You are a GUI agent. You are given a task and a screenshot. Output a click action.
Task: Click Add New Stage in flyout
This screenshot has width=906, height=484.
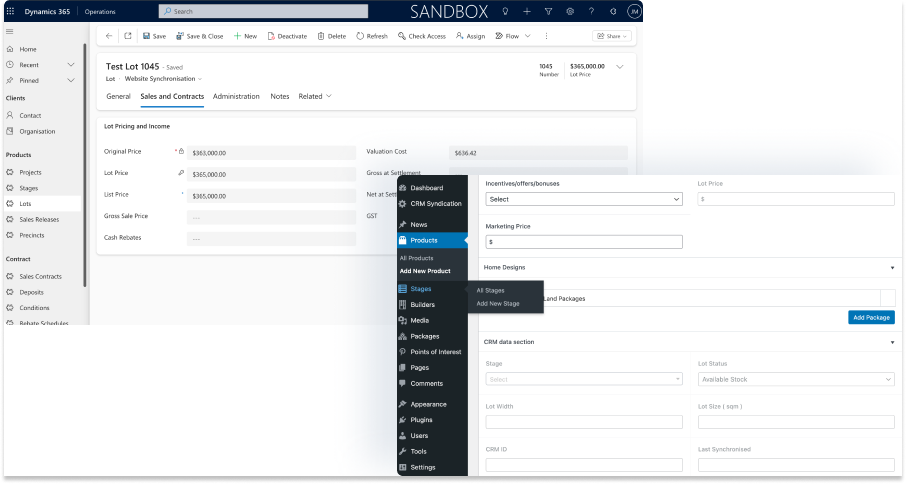coord(498,304)
